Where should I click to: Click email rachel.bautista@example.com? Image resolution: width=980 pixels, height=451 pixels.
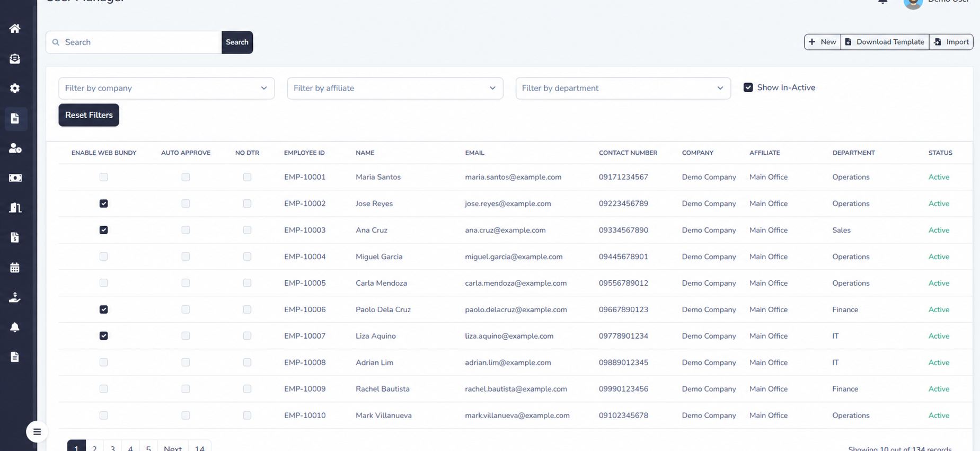click(516, 389)
